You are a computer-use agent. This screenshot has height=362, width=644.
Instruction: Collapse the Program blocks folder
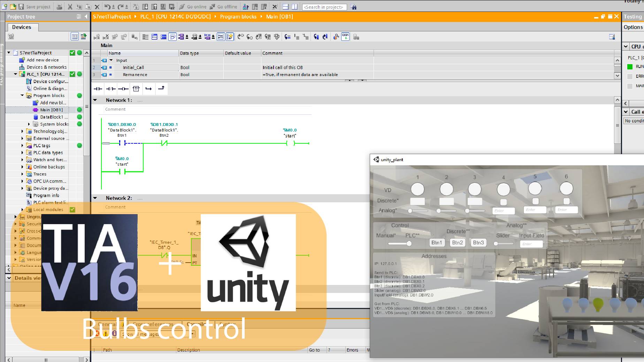pyautogui.click(x=22, y=95)
